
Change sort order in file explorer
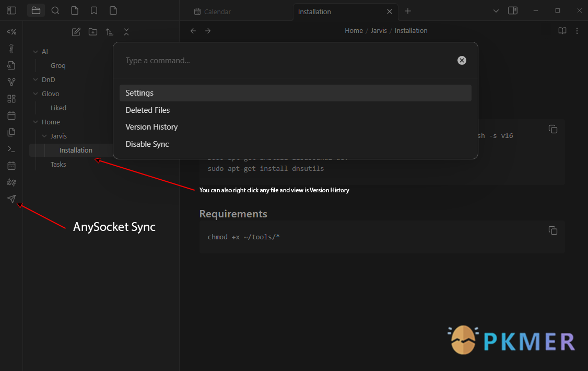[x=110, y=32]
